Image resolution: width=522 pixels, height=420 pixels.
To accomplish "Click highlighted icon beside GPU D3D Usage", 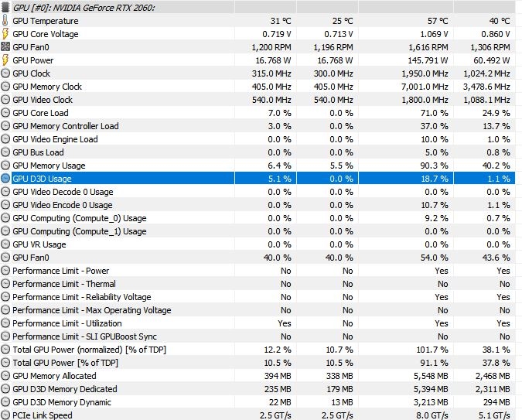I will pyautogui.click(x=5, y=179).
